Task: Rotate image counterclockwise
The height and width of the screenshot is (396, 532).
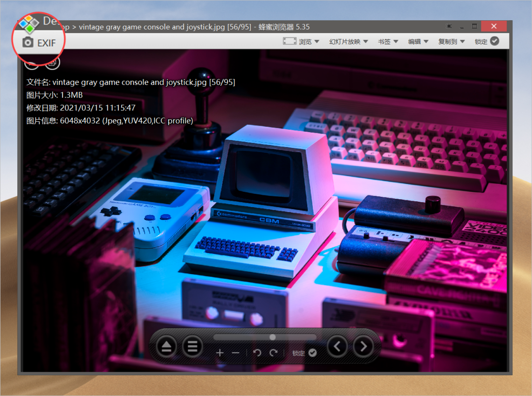Action: [257, 353]
